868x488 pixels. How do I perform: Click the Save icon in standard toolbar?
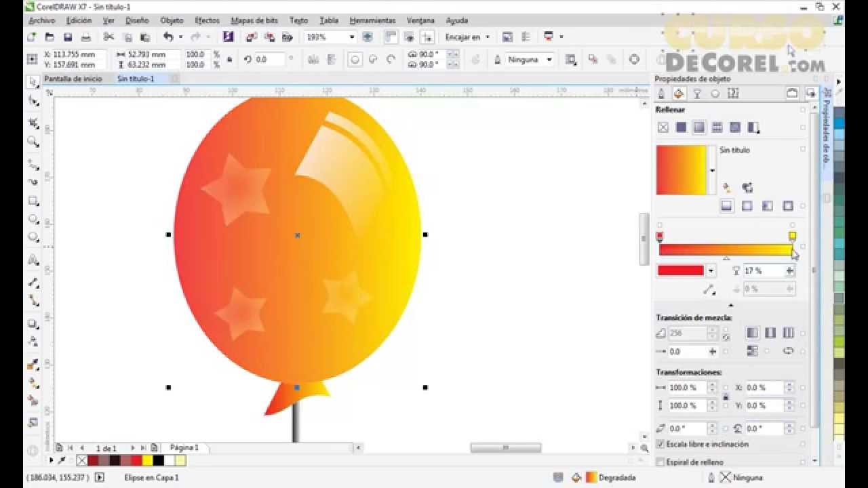pyautogui.click(x=68, y=37)
